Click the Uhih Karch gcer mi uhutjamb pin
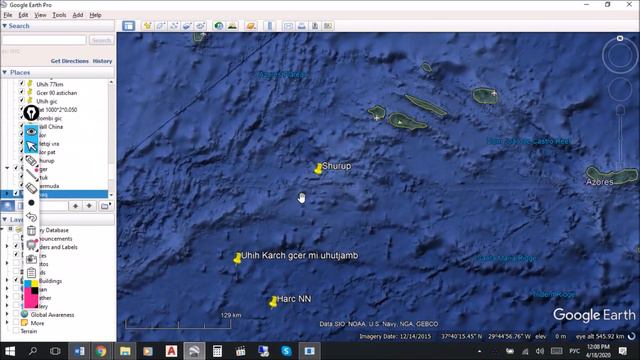Screen dimensions: 640x360 pyautogui.click(x=237, y=258)
